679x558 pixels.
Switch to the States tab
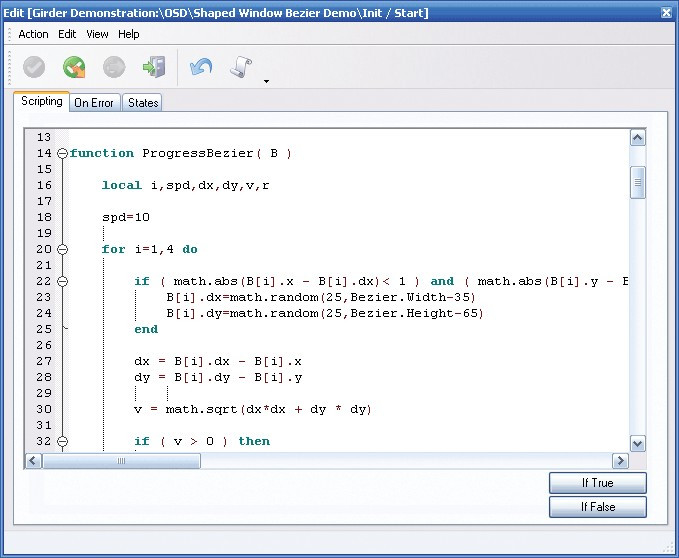[143, 103]
